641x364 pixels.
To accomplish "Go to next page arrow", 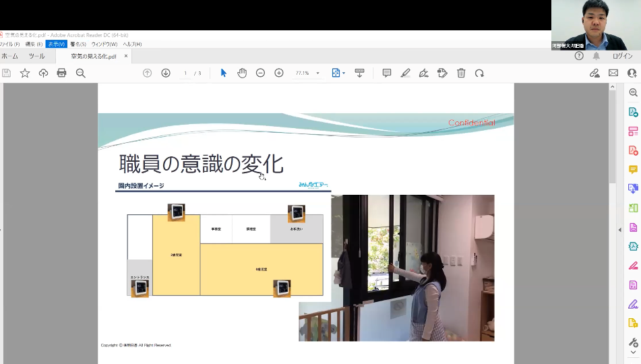I will click(166, 73).
